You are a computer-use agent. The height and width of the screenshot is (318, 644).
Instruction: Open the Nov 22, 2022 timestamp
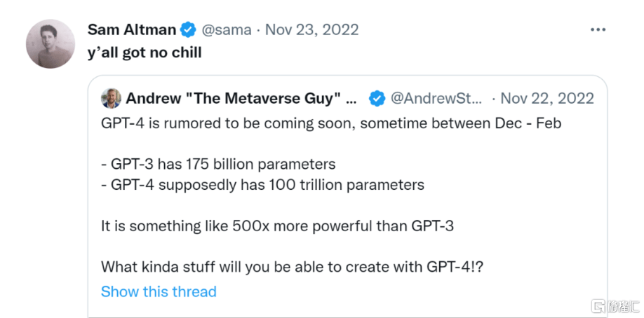click(547, 98)
